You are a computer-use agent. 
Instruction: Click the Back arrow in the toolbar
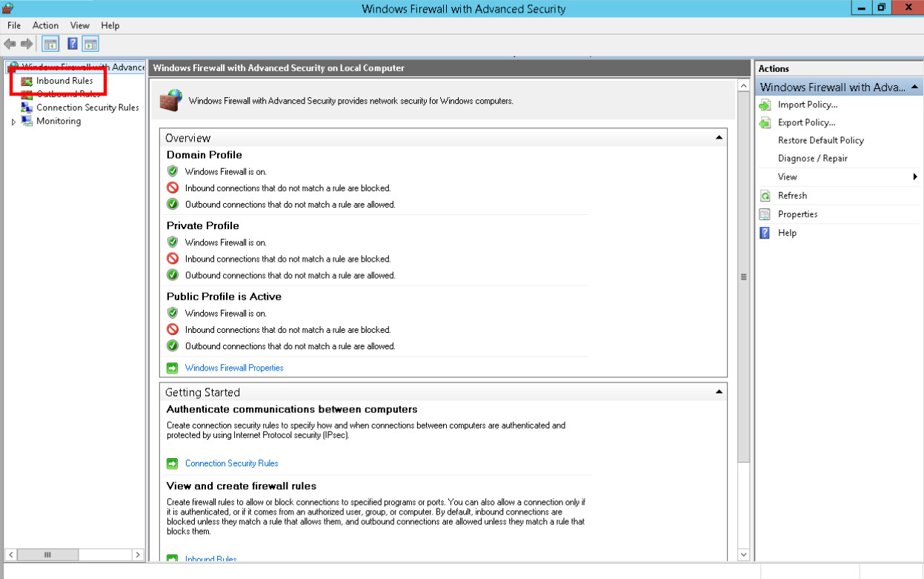point(10,44)
